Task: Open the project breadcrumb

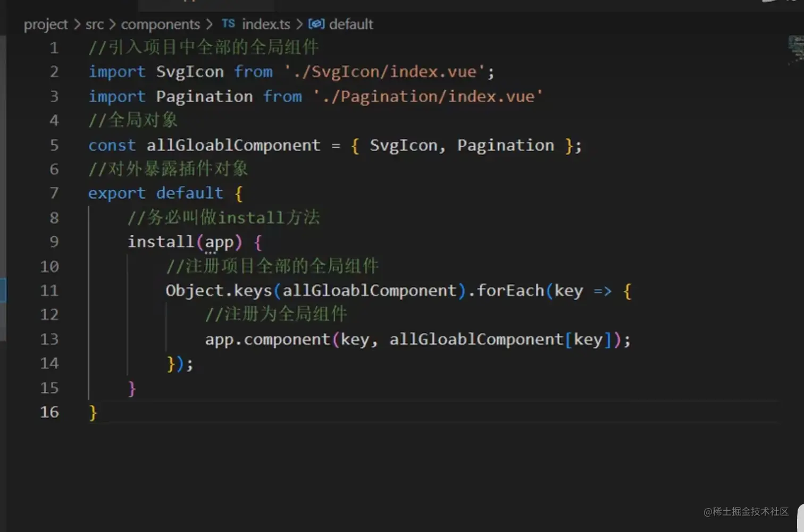Action: 46,24
